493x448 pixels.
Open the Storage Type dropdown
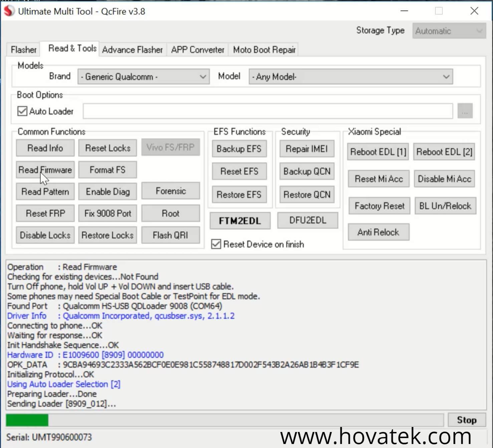[x=449, y=31]
